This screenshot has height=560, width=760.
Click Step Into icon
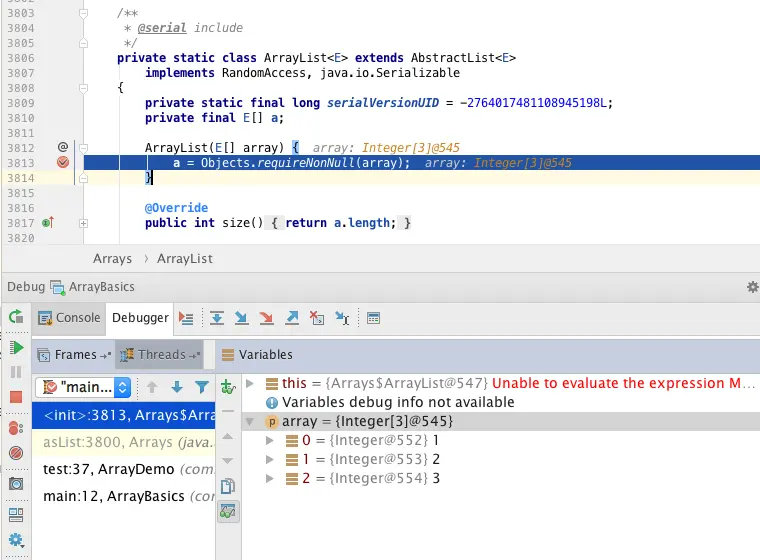pos(241,319)
